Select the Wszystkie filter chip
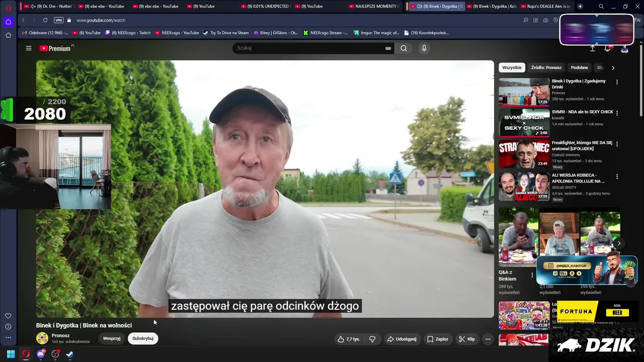Viewport: 644px width, 362px height. (512, 67)
